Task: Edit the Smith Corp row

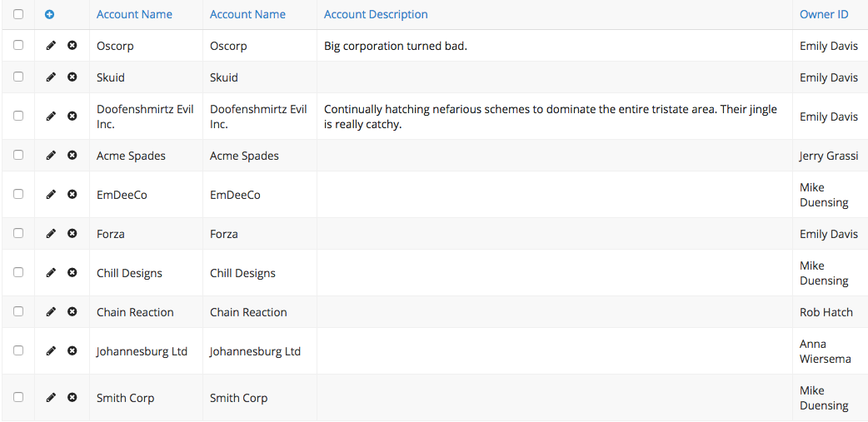Action: [x=51, y=397]
